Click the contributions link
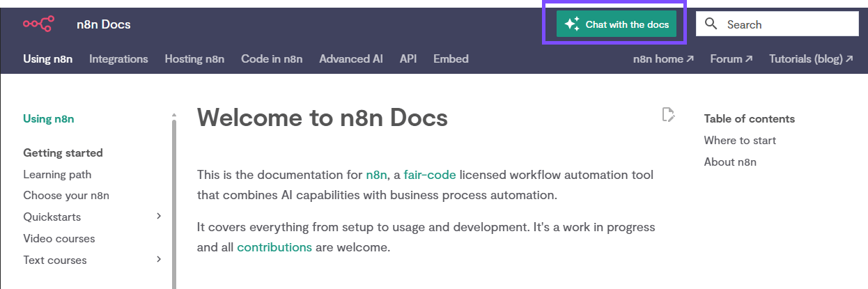 (x=274, y=247)
